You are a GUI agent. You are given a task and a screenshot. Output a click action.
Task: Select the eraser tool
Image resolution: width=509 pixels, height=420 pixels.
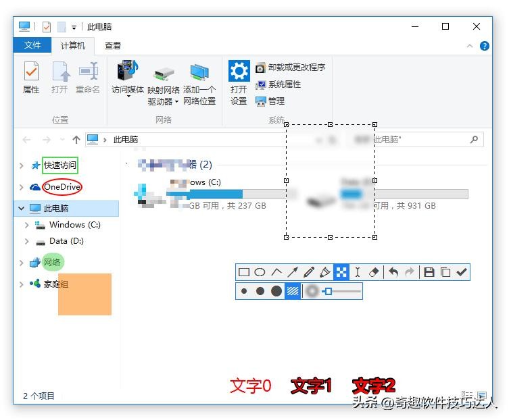click(374, 272)
